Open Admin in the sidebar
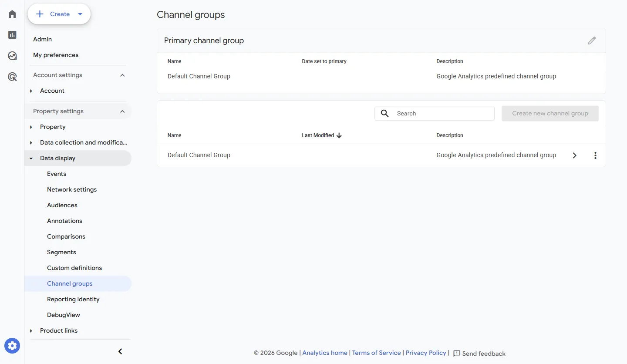 tap(42, 39)
